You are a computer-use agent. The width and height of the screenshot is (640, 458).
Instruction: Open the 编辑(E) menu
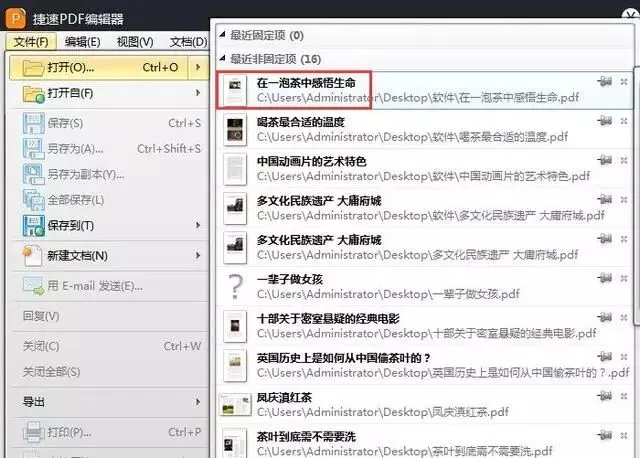82,42
